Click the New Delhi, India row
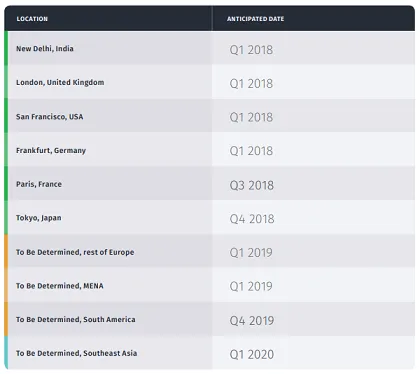Viewport: 420px width, 374px height. [x=210, y=48]
